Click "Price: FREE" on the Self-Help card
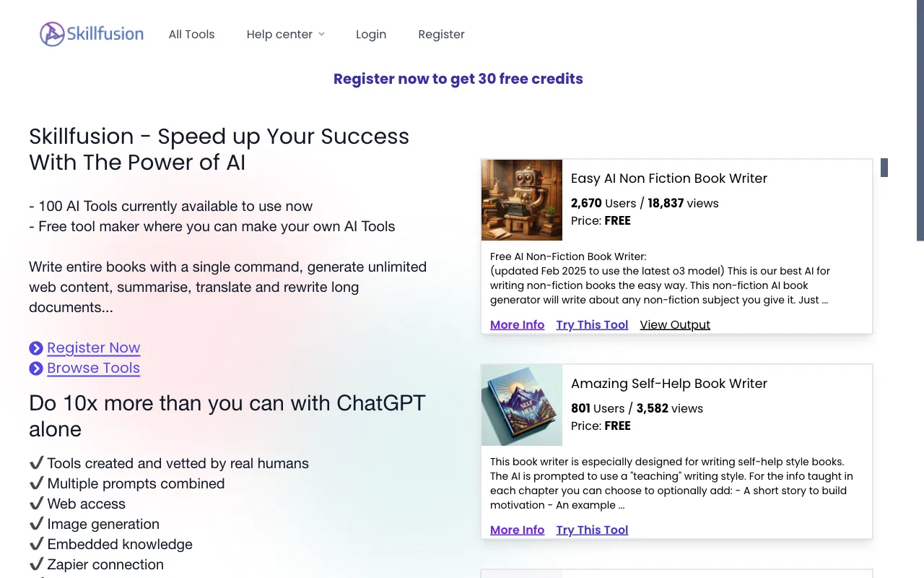 (601, 426)
